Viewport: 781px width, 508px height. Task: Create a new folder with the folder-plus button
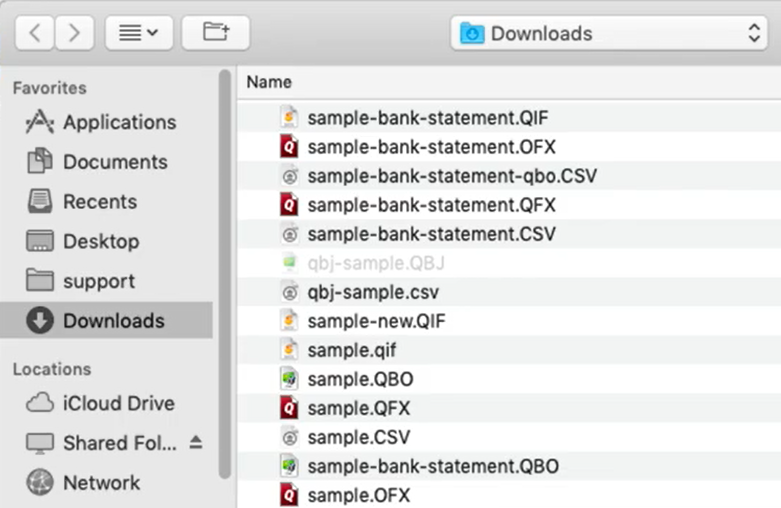[216, 33]
